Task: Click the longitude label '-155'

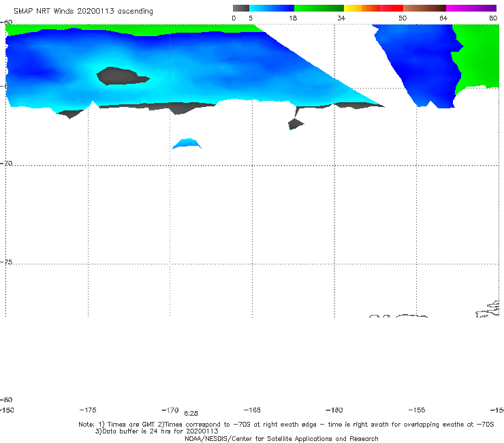Action: (417, 410)
